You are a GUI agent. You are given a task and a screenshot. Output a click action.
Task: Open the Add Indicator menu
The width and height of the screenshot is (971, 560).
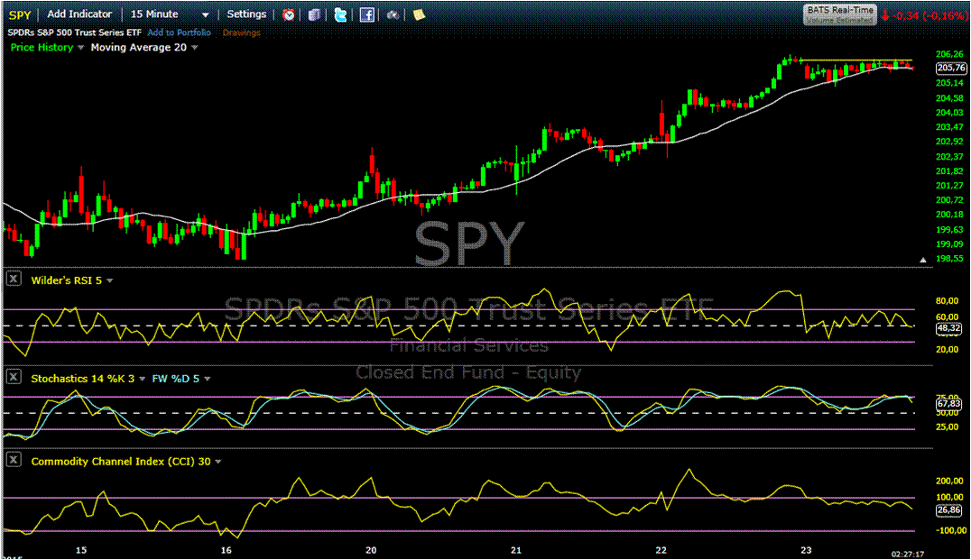pyautogui.click(x=80, y=14)
